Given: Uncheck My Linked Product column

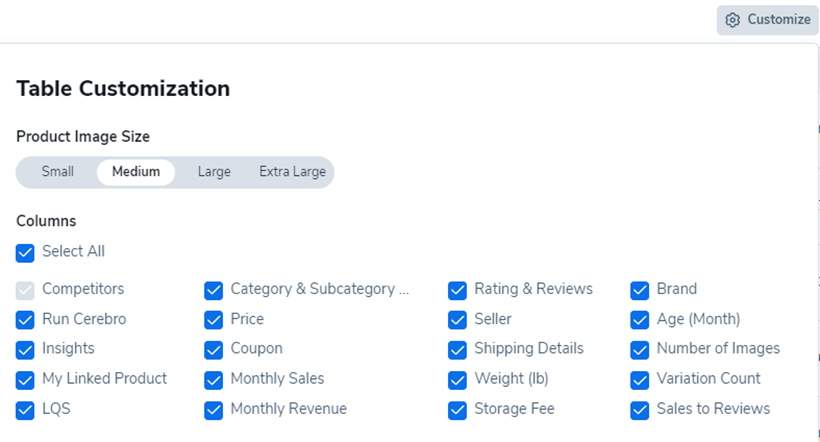Looking at the screenshot, I should (x=25, y=380).
